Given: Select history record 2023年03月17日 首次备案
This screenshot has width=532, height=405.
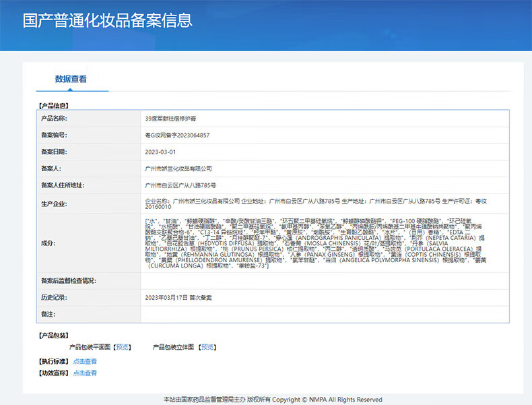Looking at the screenshot, I should coord(178,298).
